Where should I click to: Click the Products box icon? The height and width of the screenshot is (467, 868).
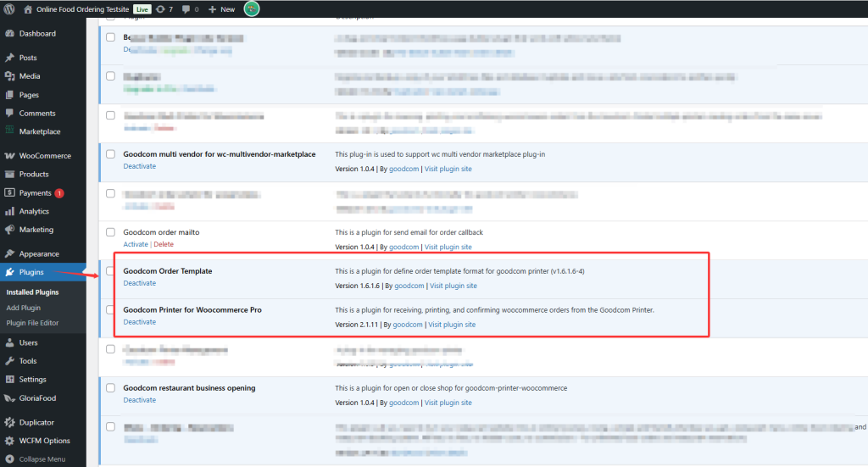pos(9,174)
